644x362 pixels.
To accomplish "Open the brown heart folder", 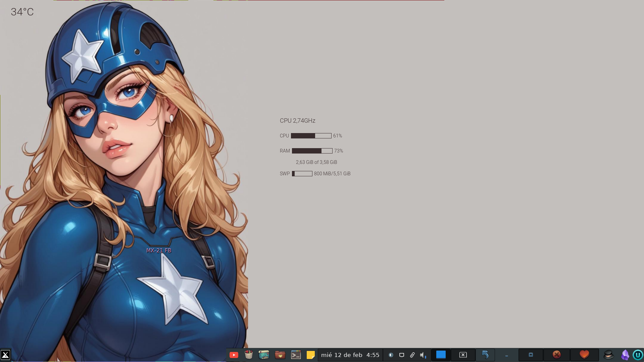I will (x=280, y=355).
